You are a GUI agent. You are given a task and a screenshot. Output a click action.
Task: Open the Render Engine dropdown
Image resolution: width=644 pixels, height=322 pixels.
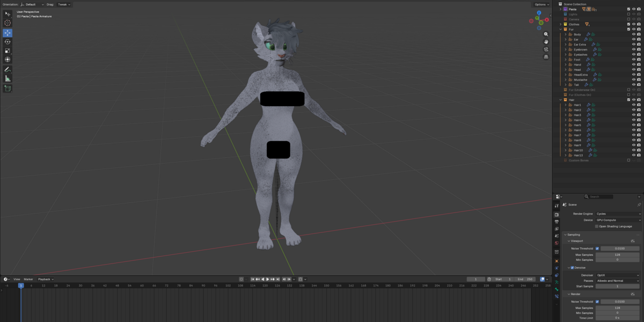(618, 214)
